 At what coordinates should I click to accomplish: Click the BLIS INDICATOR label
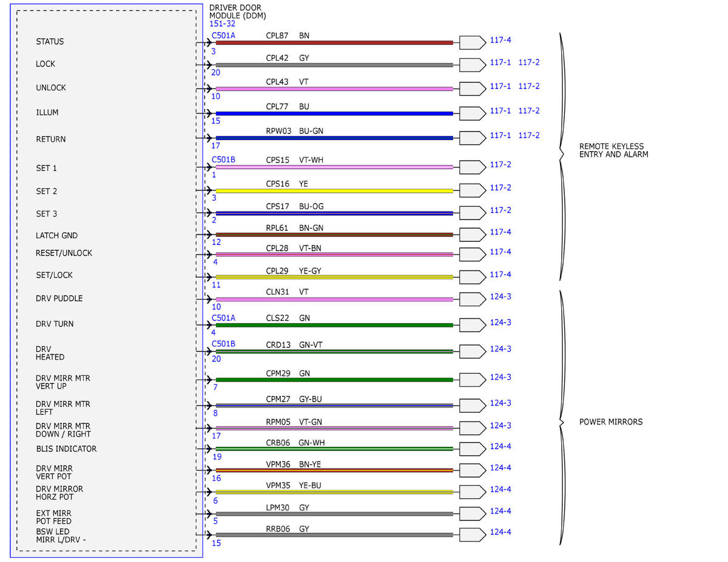pos(66,449)
